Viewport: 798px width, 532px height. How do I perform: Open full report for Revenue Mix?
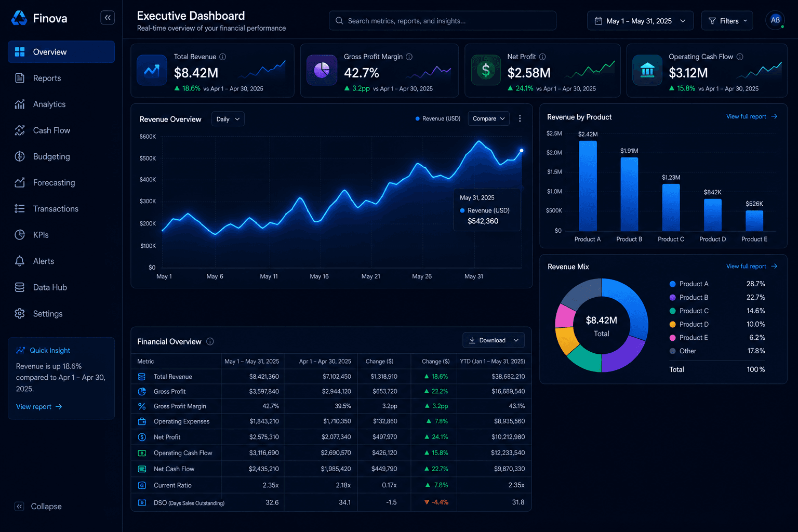point(752,266)
